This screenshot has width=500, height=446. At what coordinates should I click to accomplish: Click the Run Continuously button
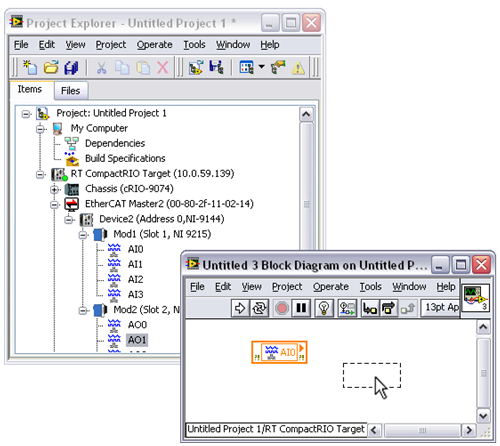(259, 308)
